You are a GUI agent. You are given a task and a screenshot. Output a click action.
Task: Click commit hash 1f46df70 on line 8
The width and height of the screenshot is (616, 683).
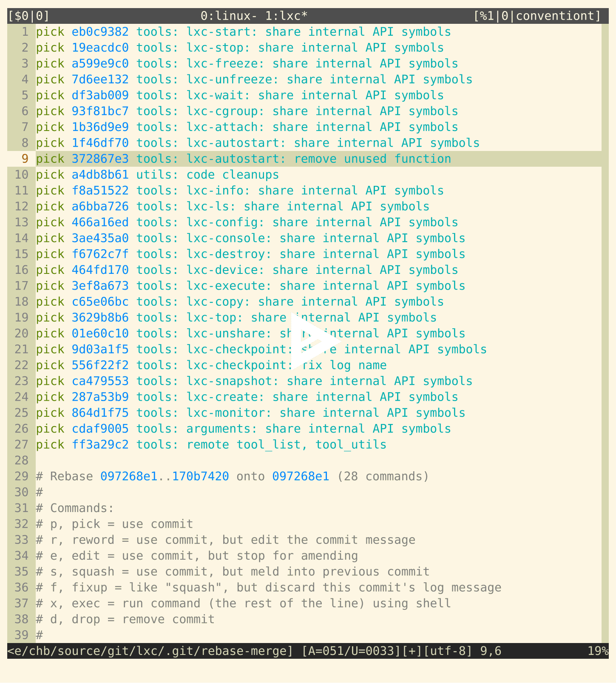pos(100,143)
